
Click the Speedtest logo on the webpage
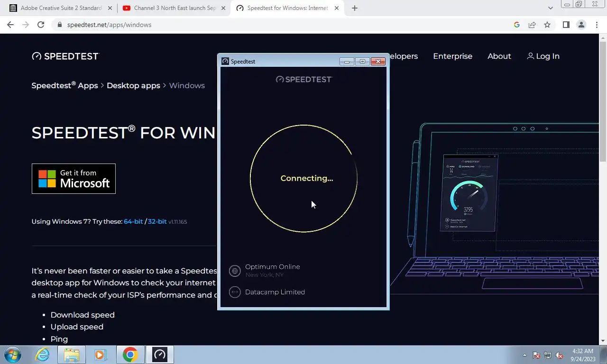point(65,56)
